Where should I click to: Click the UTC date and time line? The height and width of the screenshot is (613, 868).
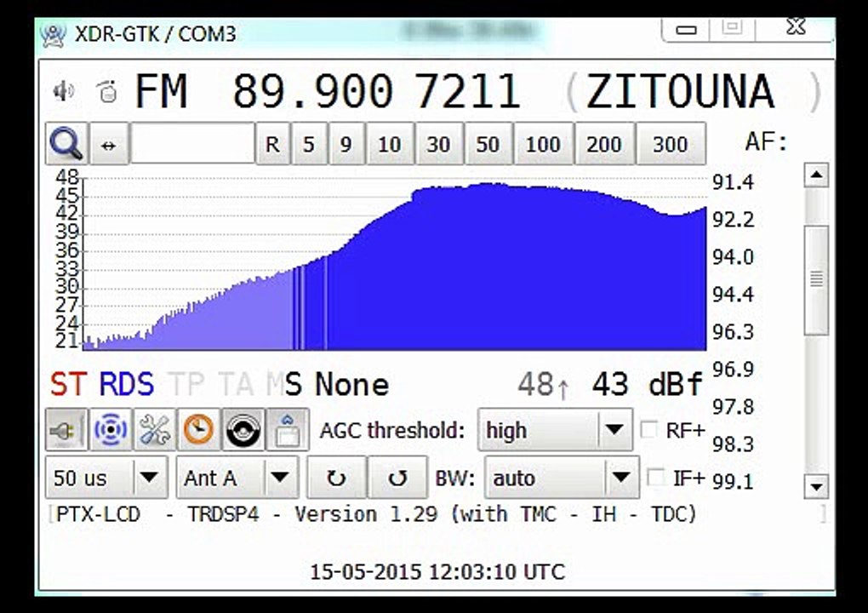pos(437,571)
